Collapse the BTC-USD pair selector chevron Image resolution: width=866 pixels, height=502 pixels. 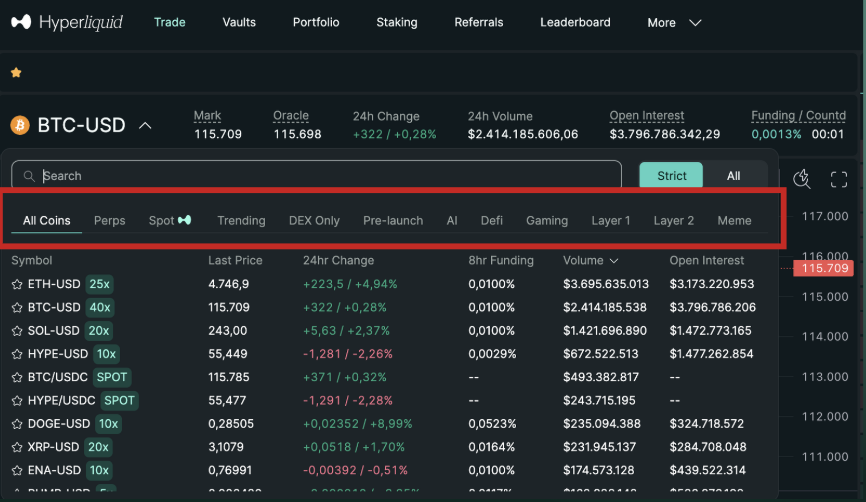145,126
